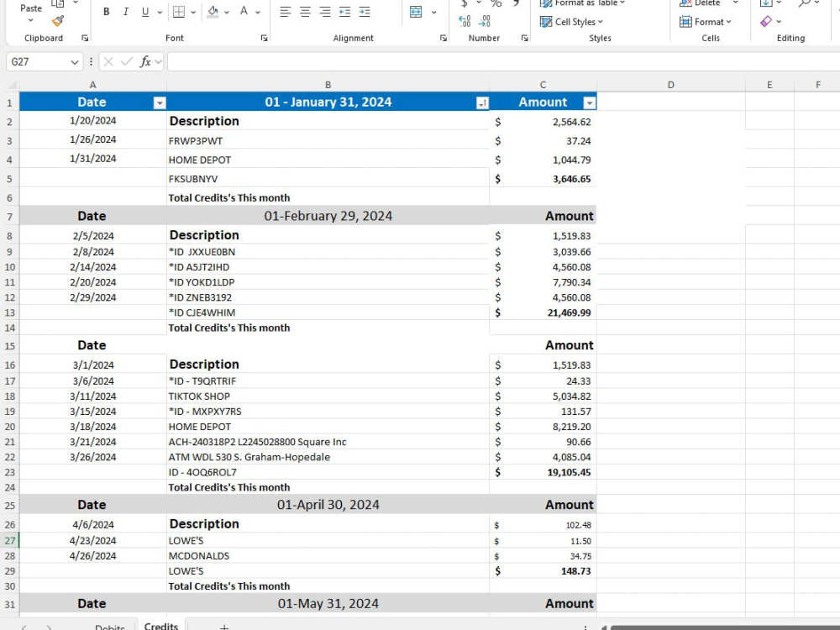The image size is (840, 630).
Task: Open January 31, 2024 column filter
Action: (x=482, y=102)
